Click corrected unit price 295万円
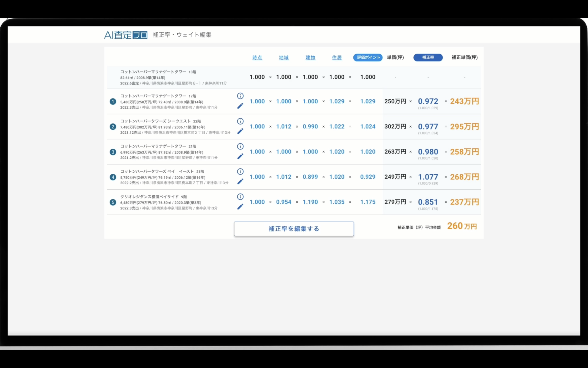This screenshot has height=368, width=588. tap(464, 127)
